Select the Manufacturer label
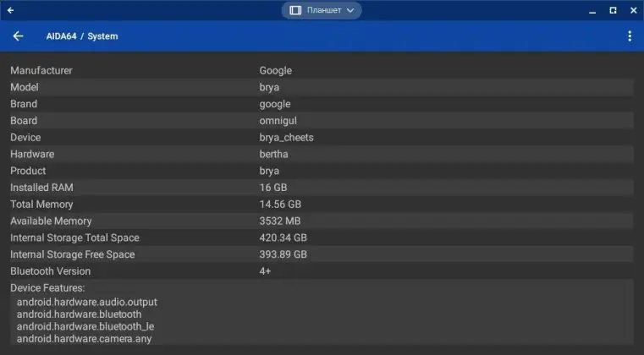Image resolution: width=644 pixels, height=355 pixels. click(41, 70)
